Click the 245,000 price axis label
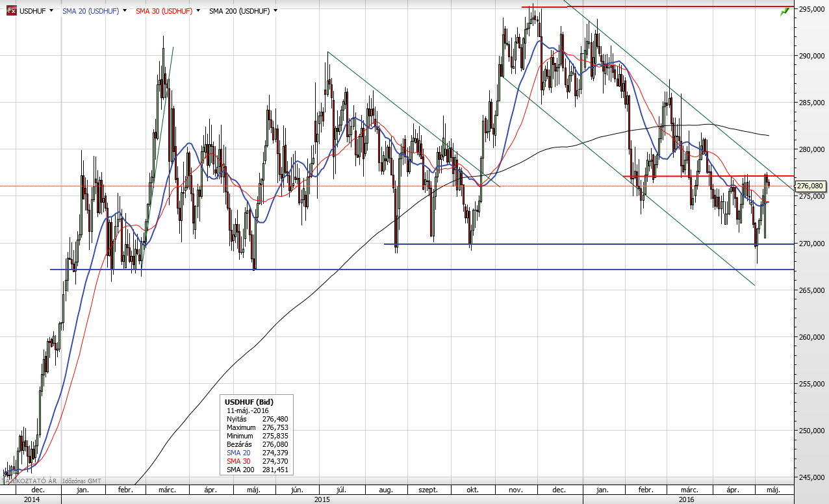Viewport: 829px width, 504px height. click(x=811, y=477)
